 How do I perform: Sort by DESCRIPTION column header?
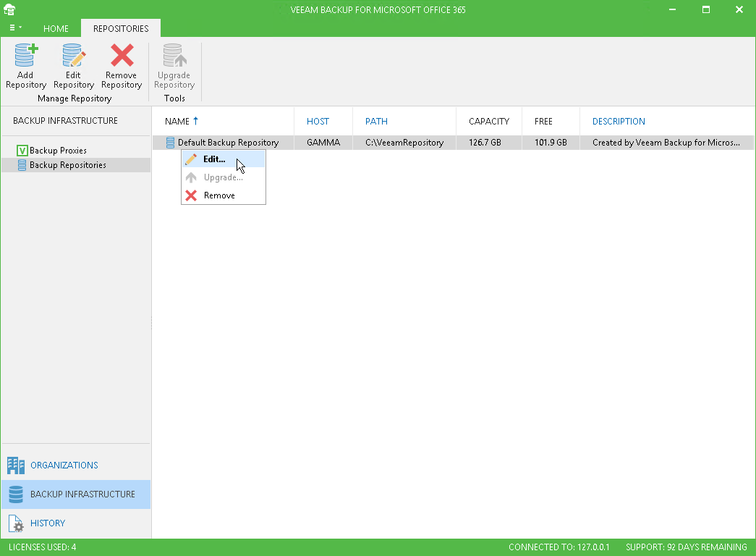tap(619, 121)
